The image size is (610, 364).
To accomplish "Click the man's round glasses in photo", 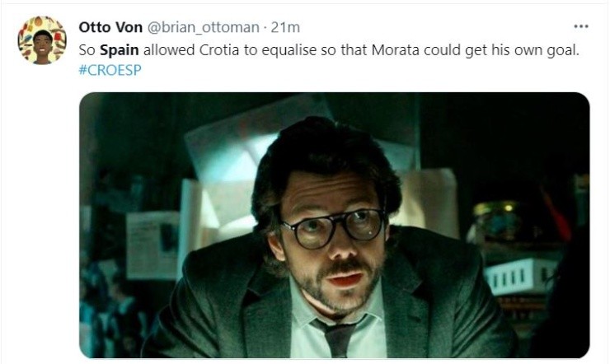I will click(x=333, y=227).
